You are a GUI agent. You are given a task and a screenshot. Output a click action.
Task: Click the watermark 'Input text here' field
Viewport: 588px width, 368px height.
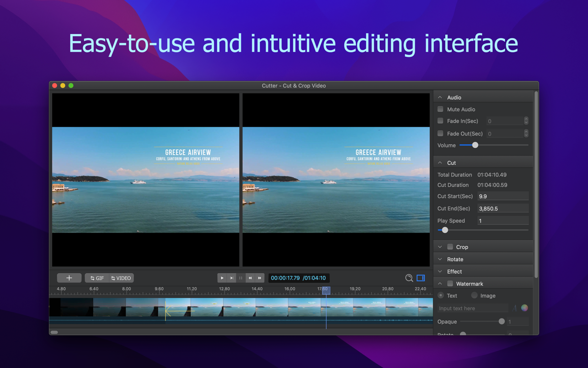click(x=473, y=308)
